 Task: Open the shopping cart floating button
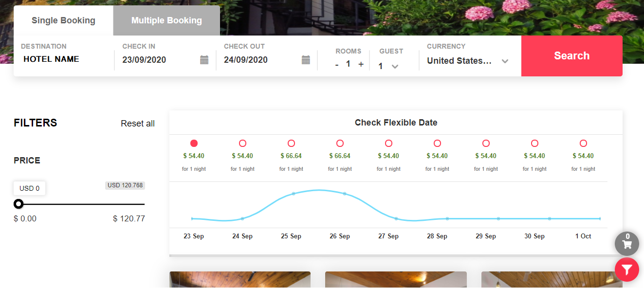(627, 244)
